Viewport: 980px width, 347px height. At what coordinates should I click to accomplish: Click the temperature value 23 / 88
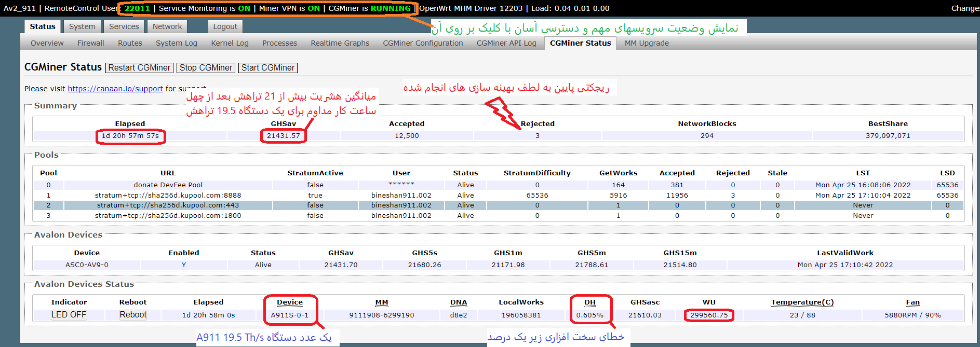(x=802, y=315)
